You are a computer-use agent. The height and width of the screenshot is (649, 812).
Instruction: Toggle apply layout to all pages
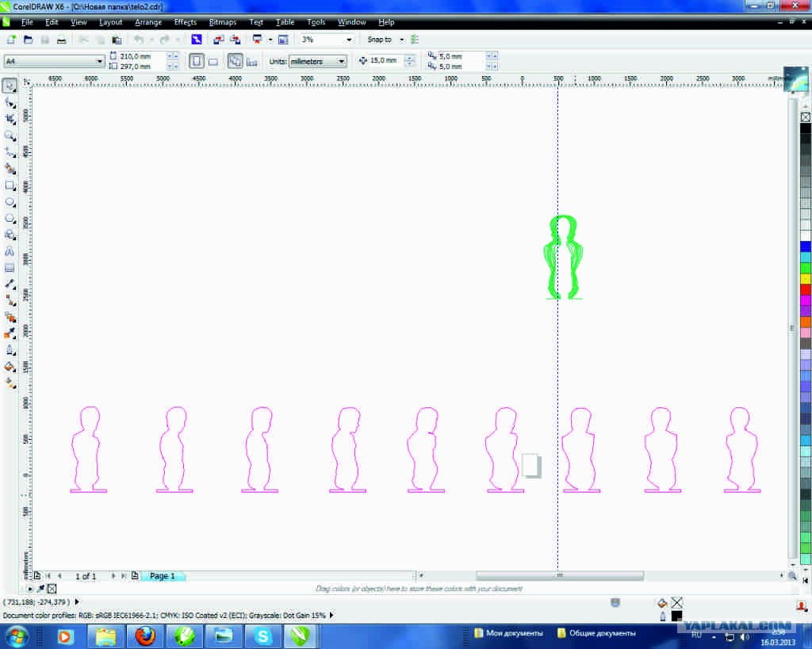[x=236, y=61]
